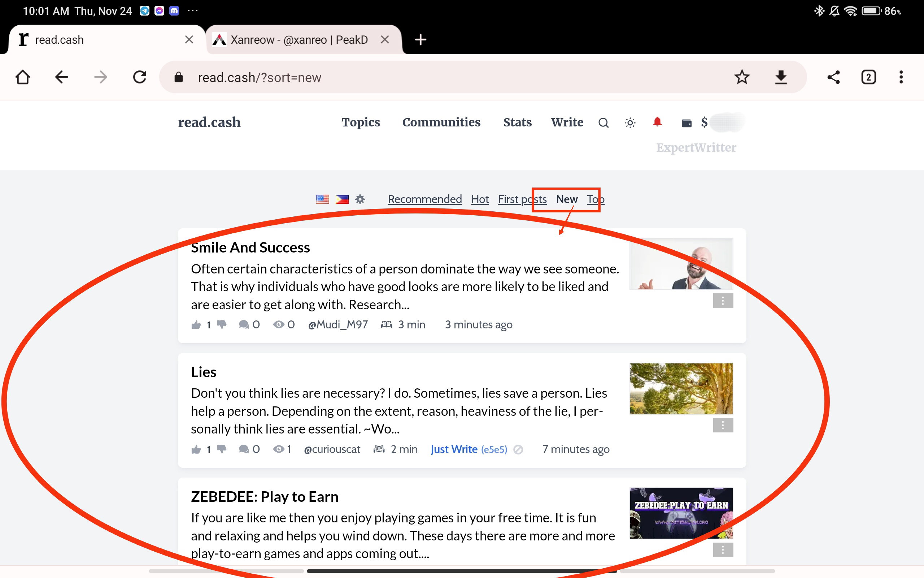924x578 pixels.
Task: View author @curiouscat profile
Action: [332, 449]
